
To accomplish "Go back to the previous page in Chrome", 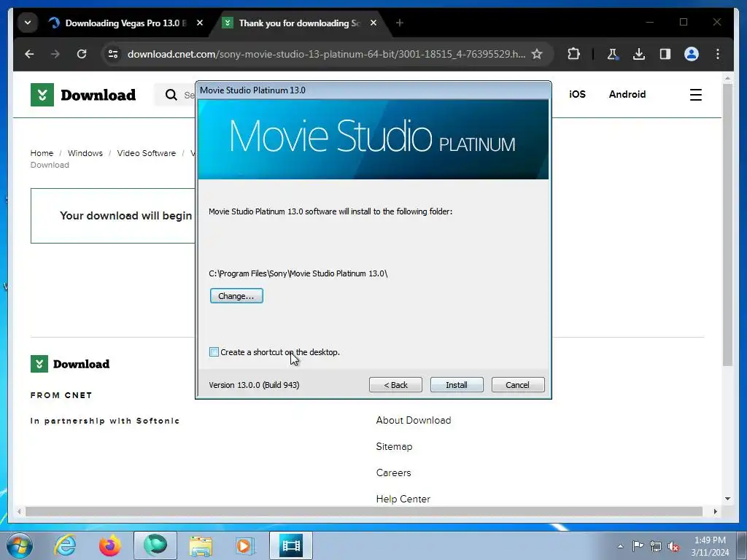I will pos(29,54).
